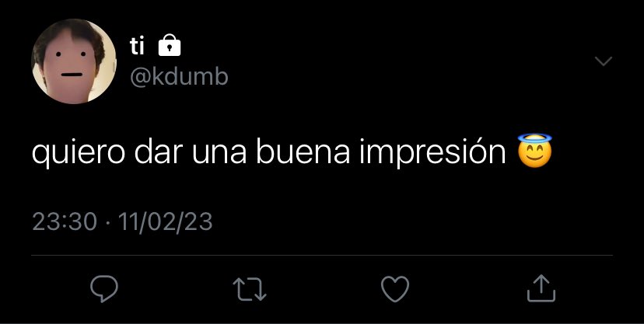This screenshot has width=644, height=324.
Task: Click the dot separator between time and date
Action: pos(108,224)
